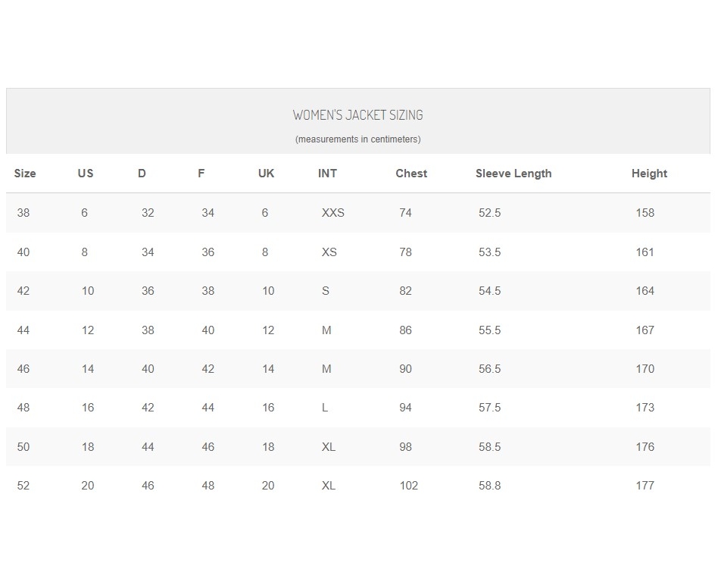Image resolution: width=718 pixels, height=588 pixels.
Task: Select the INT column header
Action: (327, 174)
